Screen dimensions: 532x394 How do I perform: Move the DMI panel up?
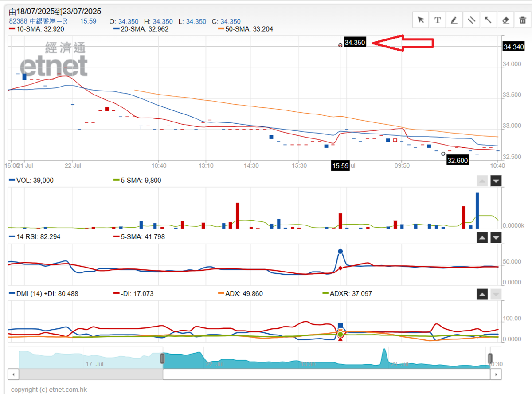[482, 294]
